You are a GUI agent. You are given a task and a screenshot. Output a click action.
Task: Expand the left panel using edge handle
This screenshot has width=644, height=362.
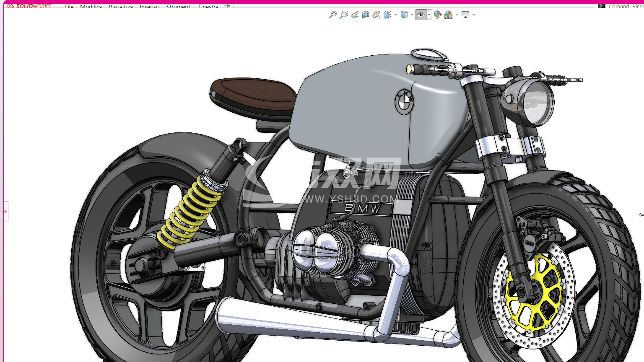[6, 212]
